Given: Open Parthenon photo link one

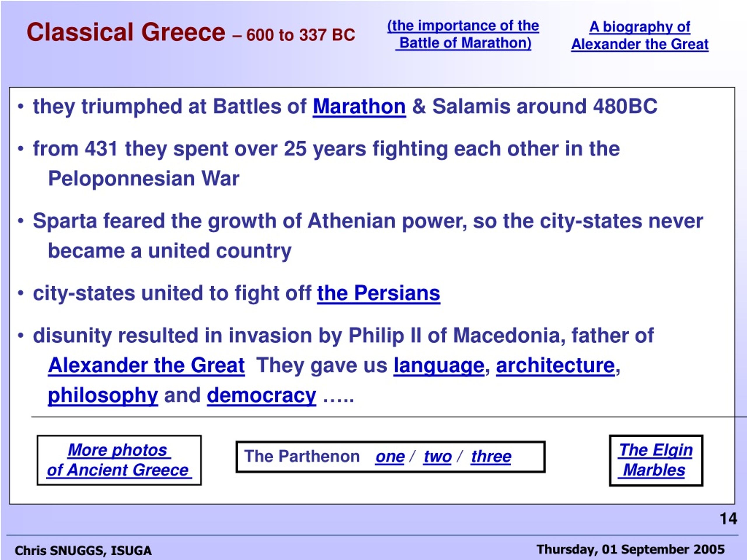Looking at the screenshot, I should click(390, 457).
